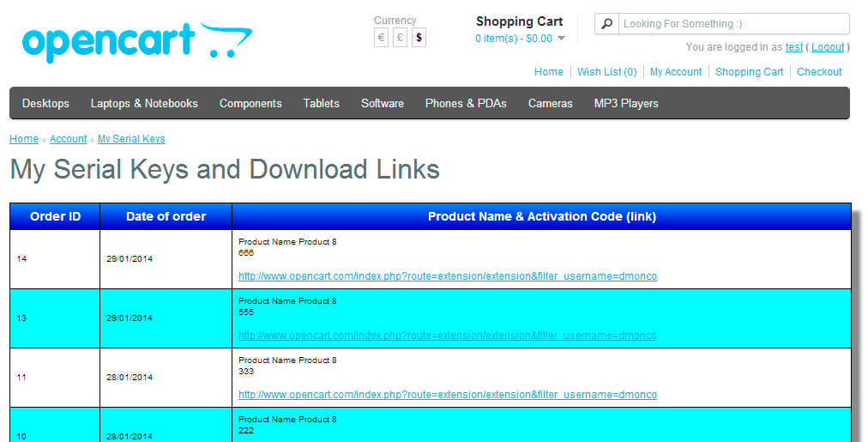
Task: Click the Date of order column header
Action: click(166, 216)
